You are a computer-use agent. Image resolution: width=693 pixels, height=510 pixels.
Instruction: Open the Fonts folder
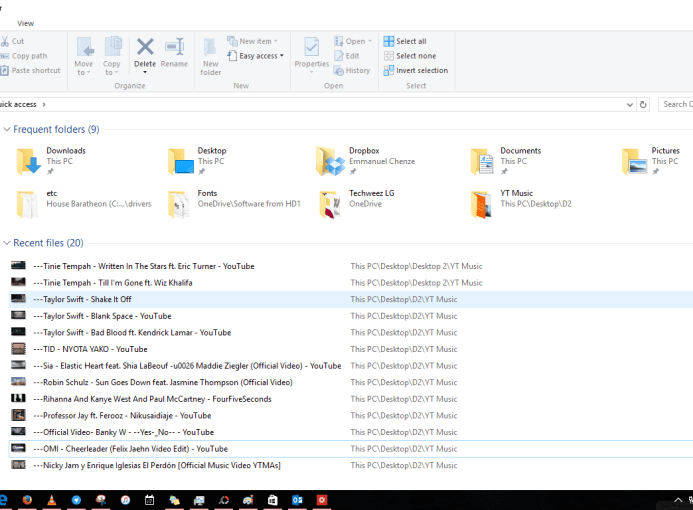pos(234,204)
